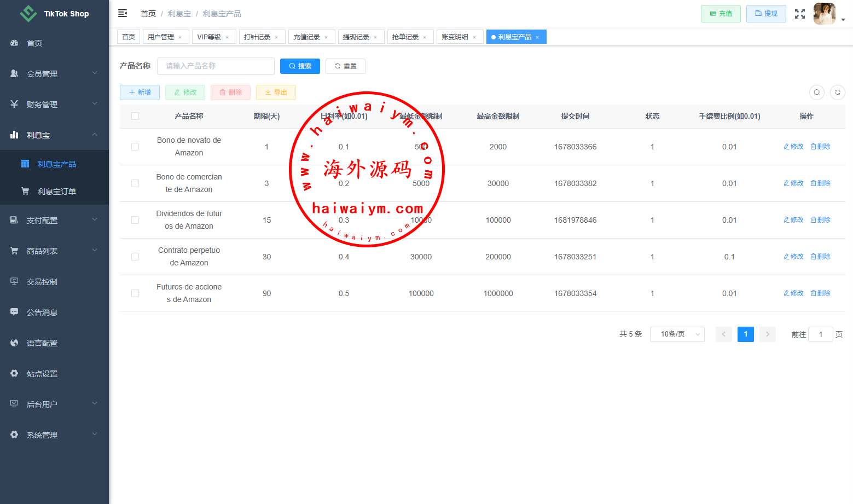Click the 支付配置 icon in sidebar
Screen dimensions: 853x504
(14, 220)
